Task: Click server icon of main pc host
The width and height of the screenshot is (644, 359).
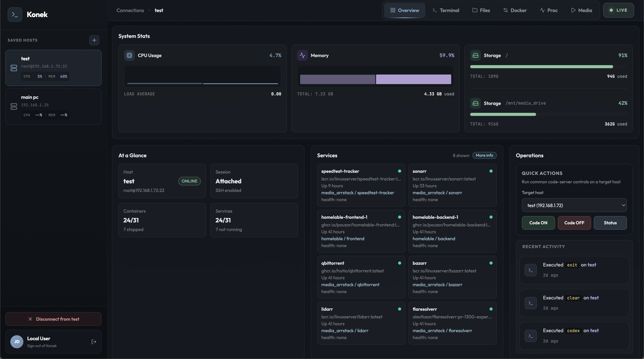Action: [x=14, y=107]
